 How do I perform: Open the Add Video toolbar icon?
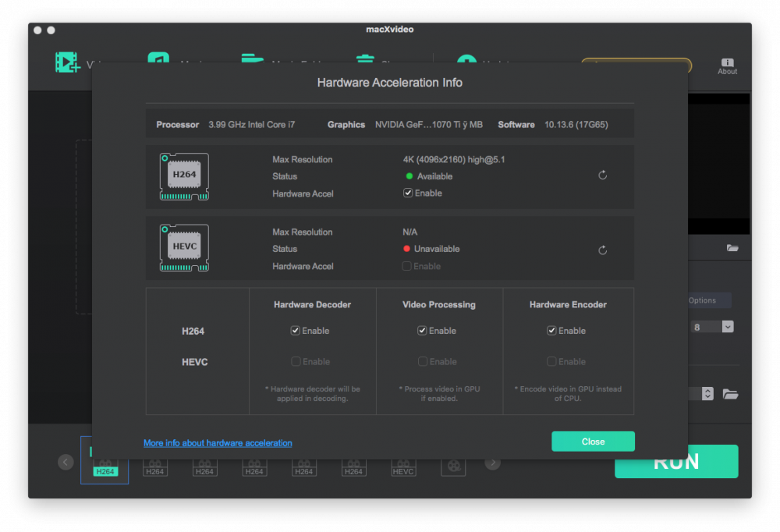click(68, 62)
